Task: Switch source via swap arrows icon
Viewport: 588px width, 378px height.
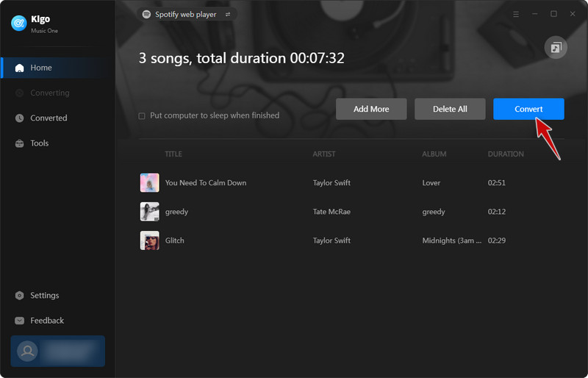Action: tap(228, 14)
